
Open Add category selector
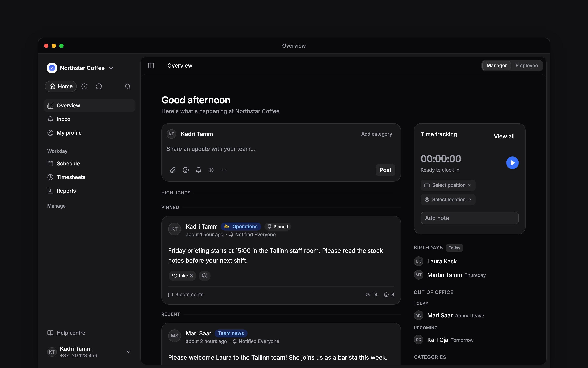pyautogui.click(x=376, y=134)
